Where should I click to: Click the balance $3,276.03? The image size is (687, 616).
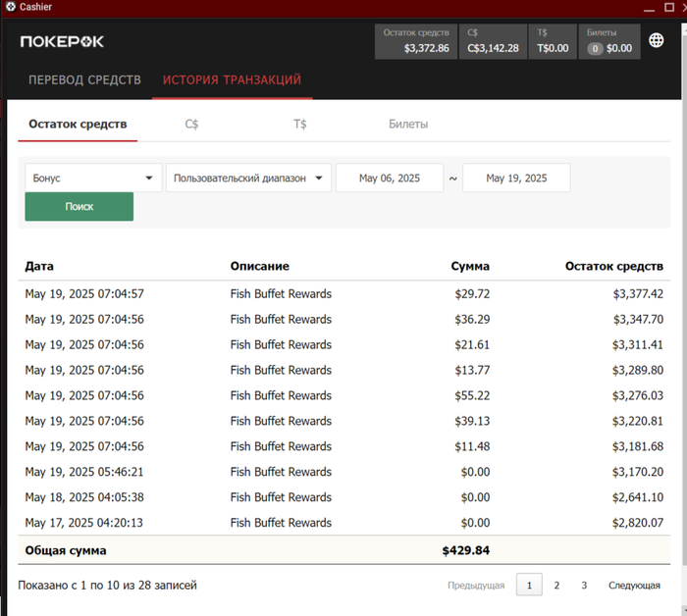pos(638,395)
